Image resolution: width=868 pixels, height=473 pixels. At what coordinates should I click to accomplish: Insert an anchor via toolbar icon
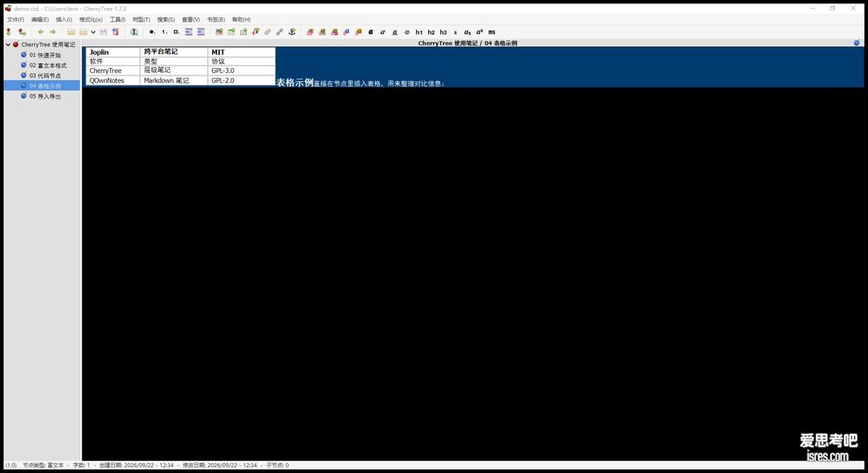292,32
